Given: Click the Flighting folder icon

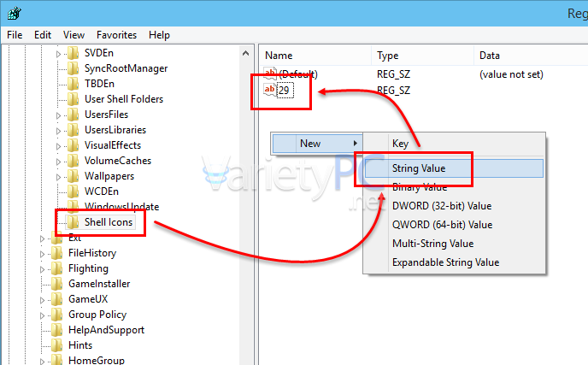Looking at the screenshot, I should pyautogui.click(x=56, y=268).
